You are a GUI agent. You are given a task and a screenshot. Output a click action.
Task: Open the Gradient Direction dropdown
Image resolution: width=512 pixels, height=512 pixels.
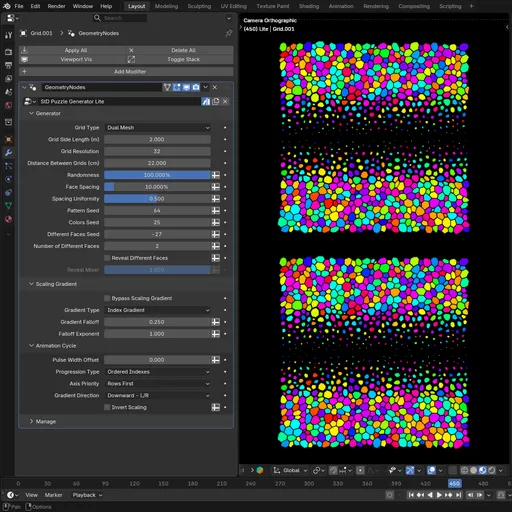coord(157,395)
